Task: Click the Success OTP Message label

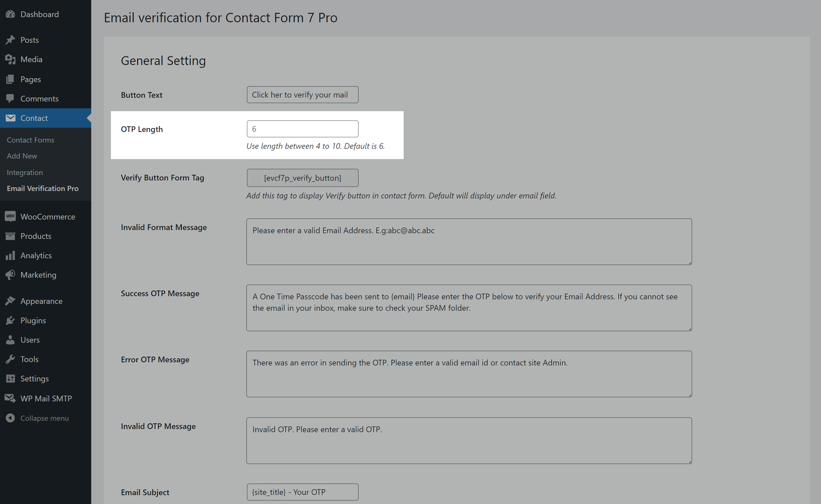Action: pos(160,293)
